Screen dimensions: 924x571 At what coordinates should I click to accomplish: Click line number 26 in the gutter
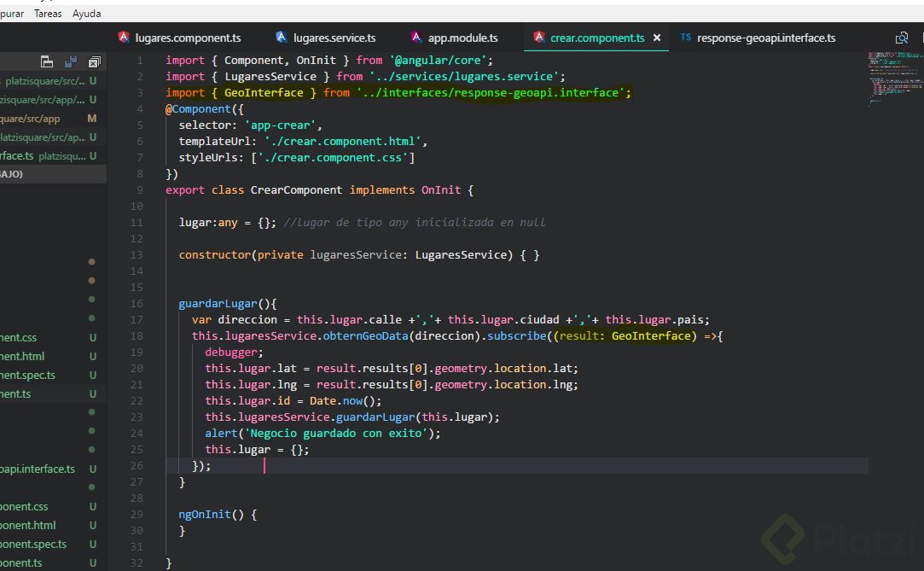137,465
